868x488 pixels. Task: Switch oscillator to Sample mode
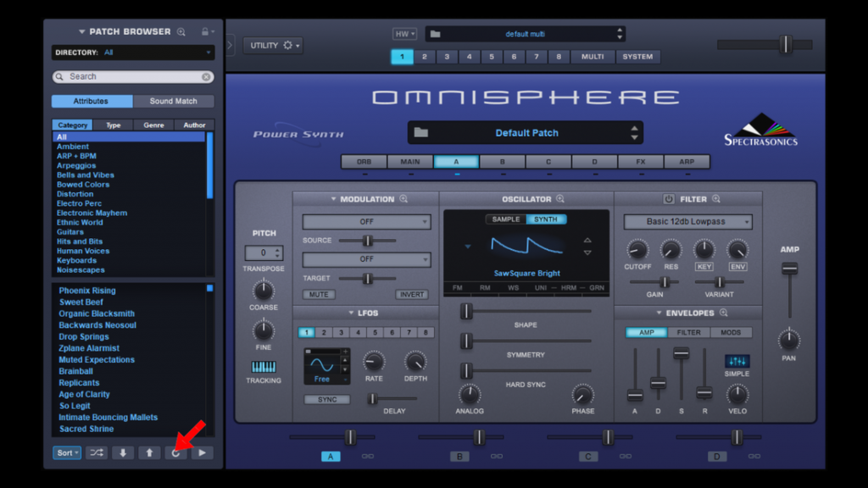[x=506, y=219]
